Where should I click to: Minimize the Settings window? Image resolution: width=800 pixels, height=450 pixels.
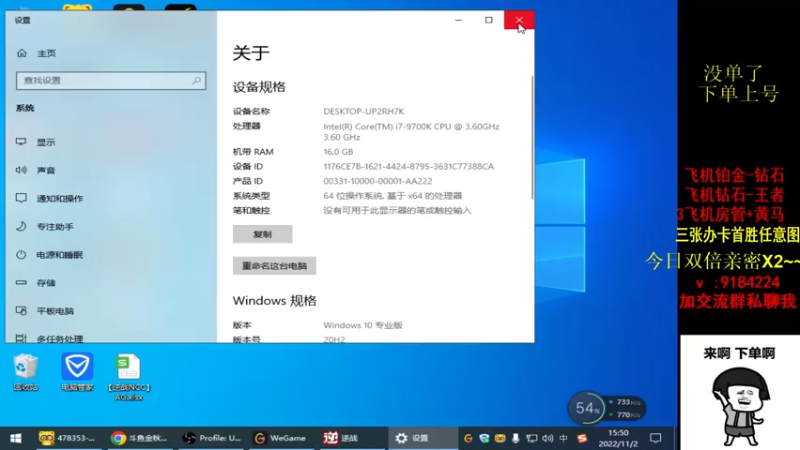click(458, 20)
